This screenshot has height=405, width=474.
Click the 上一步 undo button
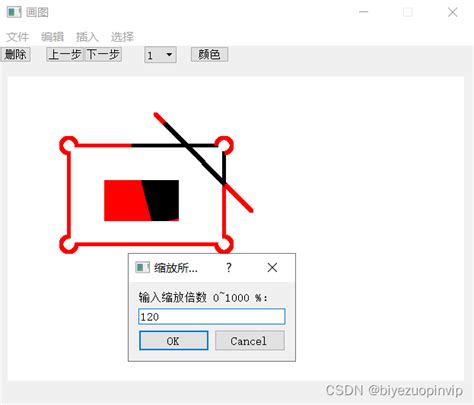point(65,54)
